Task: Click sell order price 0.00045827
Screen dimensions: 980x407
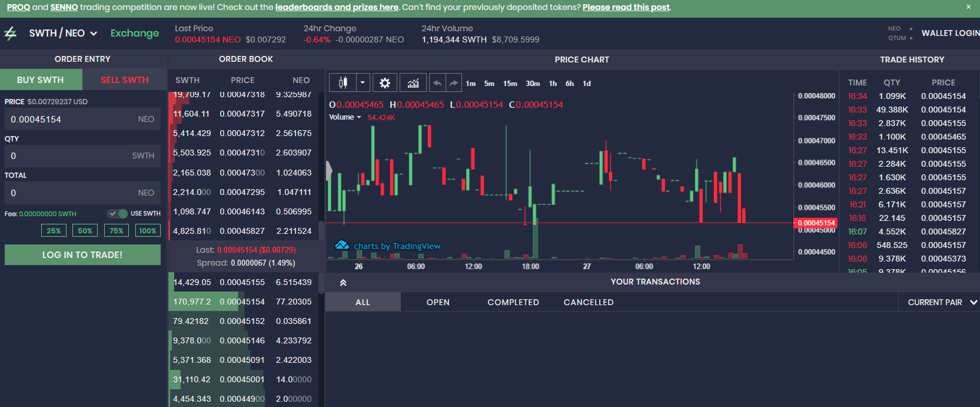Action: pyautogui.click(x=242, y=231)
